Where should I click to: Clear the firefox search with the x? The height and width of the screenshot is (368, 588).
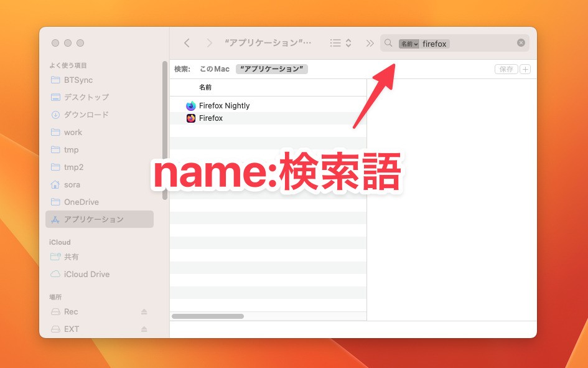521,43
